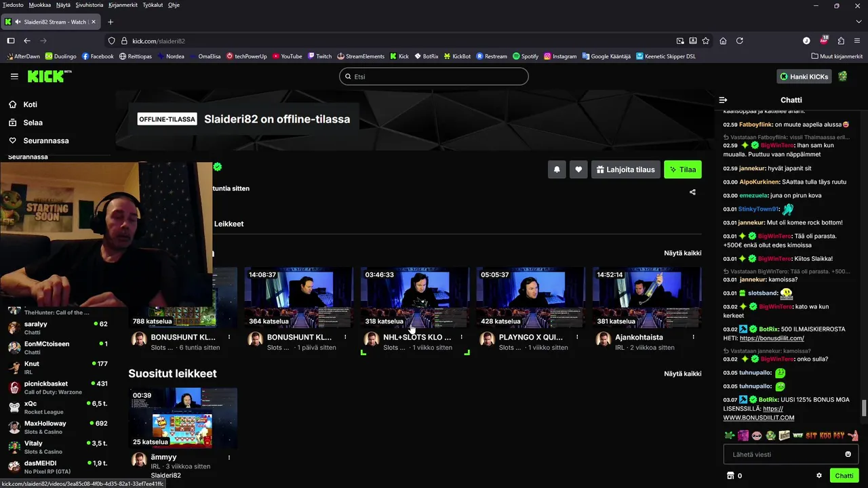This screenshot has width=868, height=488.
Task: Go to Koti in the sidebar
Action: [x=30, y=104]
